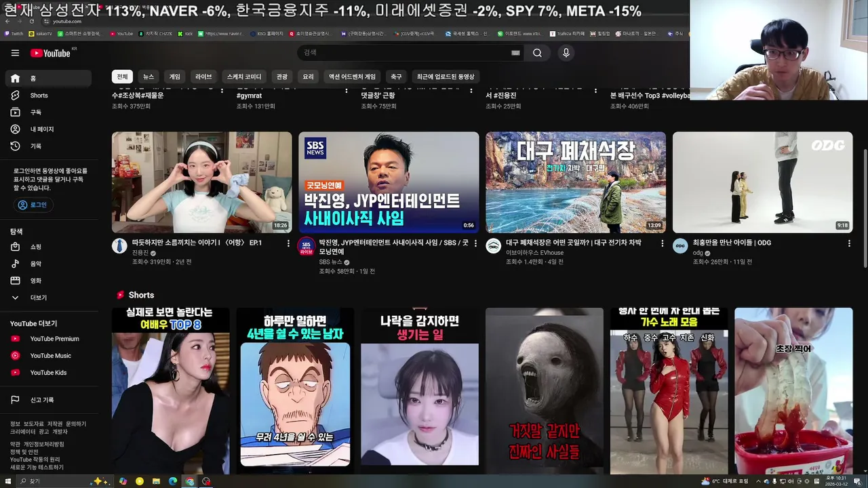Image resolution: width=868 pixels, height=488 pixels.
Task: Start voice search with the microphone
Action: click(566, 53)
